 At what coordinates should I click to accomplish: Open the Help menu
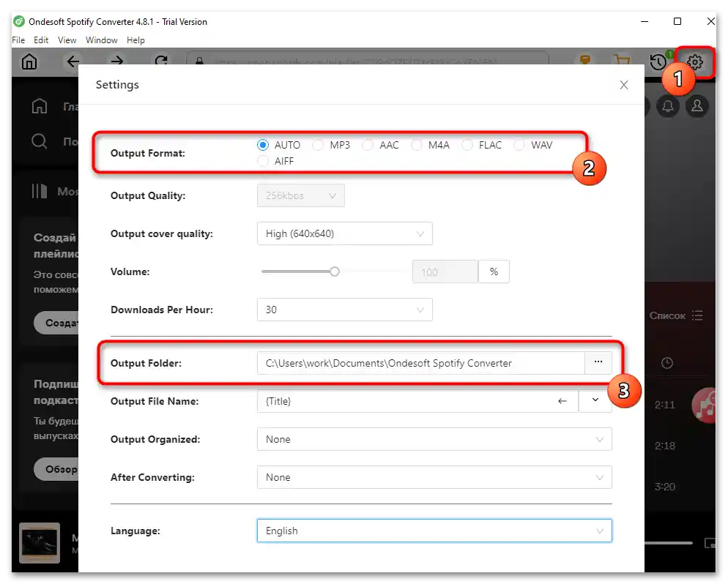135,40
